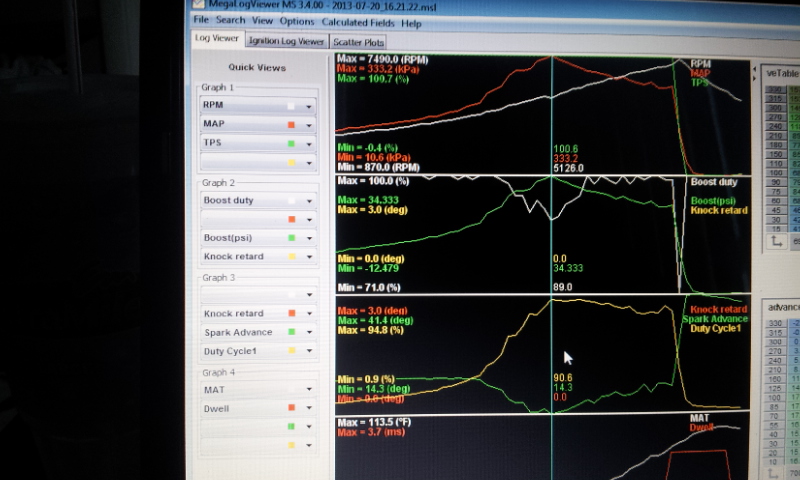Image resolution: width=800 pixels, height=480 pixels.
Task: Open the MAP field dropdown in Graph 1
Action: click(x=309, y=125)
